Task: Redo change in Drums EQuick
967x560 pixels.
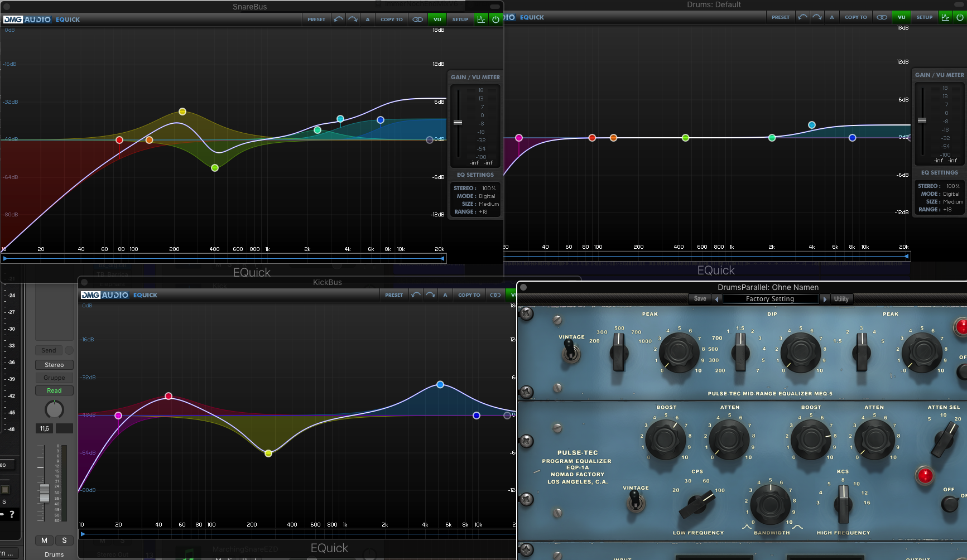Action: (x=817, y=17)
